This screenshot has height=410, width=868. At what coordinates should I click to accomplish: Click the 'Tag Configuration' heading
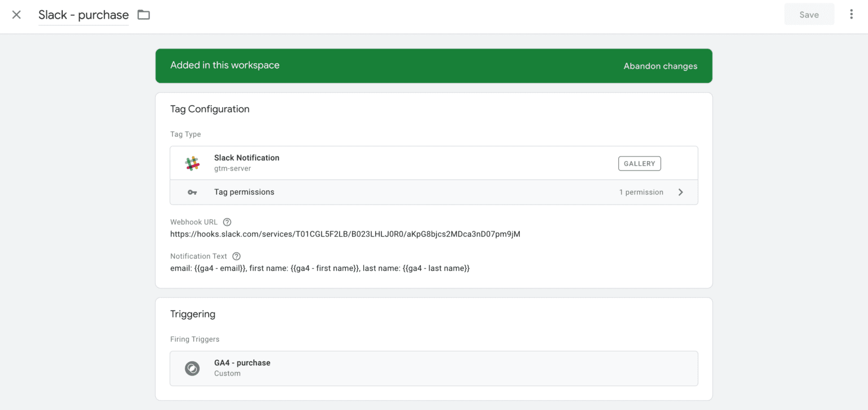(x=210, y=109)
